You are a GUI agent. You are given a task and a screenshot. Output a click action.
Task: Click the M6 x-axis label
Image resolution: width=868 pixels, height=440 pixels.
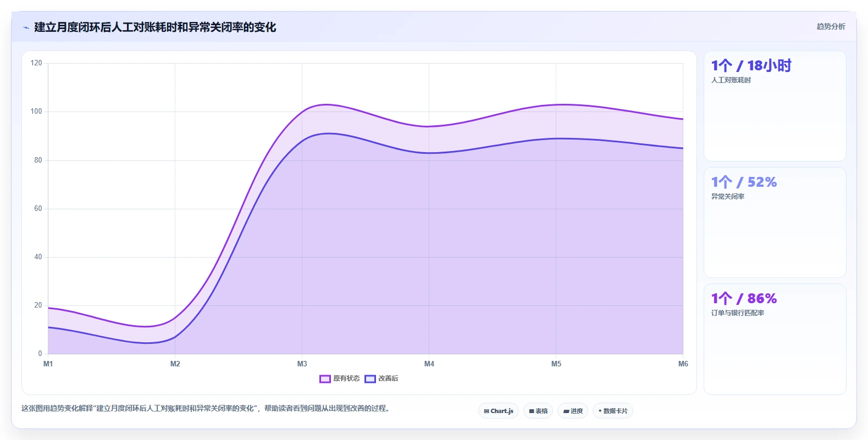(x=683, y=364)
